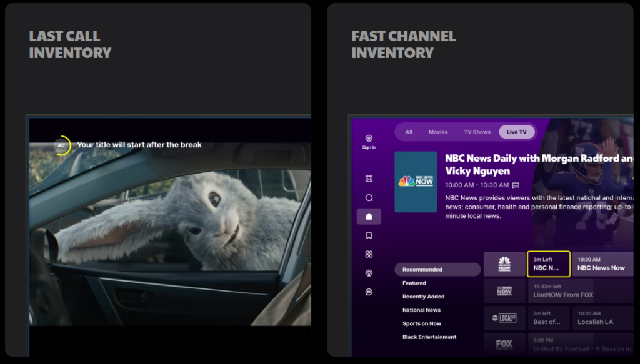Click the NBC News Now channel logo tile
Viewport: 640px width, 364px height.
[504, 264]
